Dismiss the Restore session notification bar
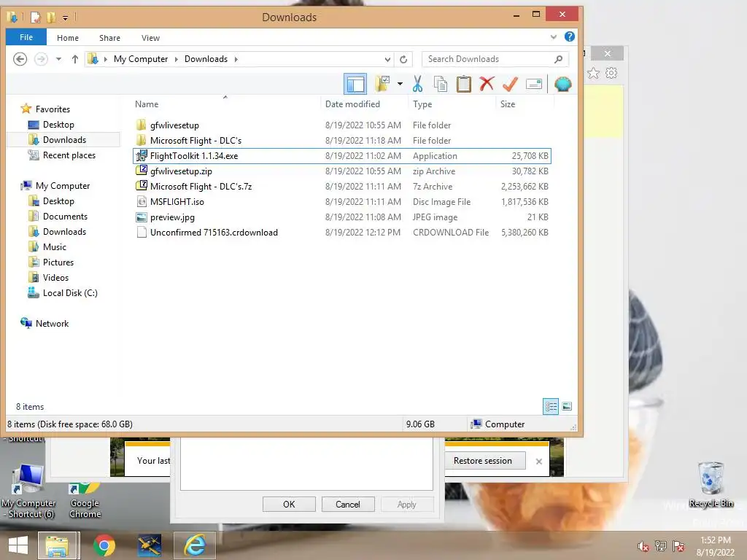The height and width of the screenshot is (560, 747). [539, 461]
